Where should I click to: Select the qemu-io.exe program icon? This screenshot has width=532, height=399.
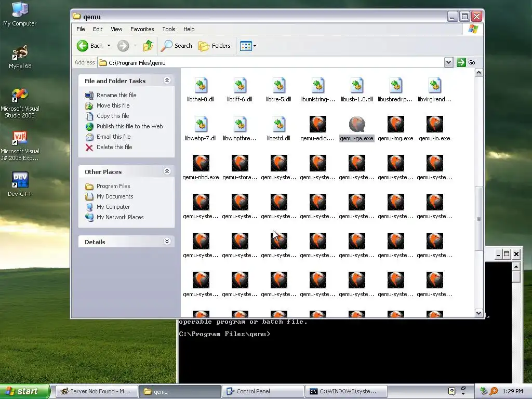coord(435,124)
